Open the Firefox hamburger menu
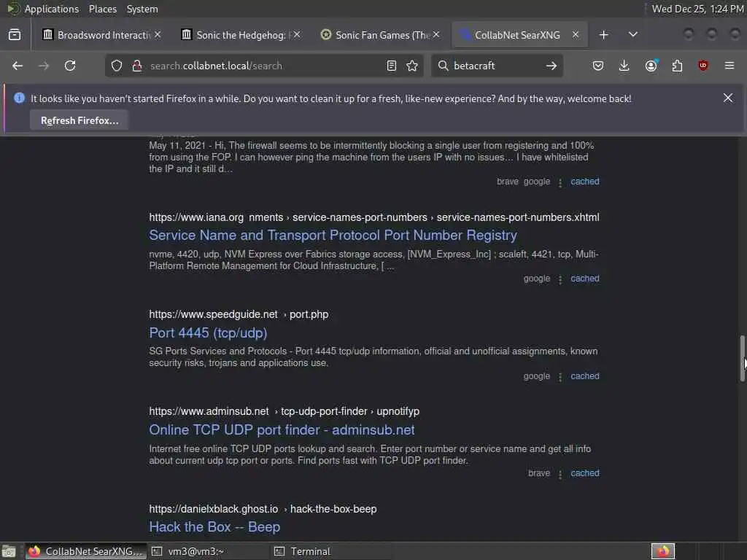Screen dimensions: 747x560 tap(729, 66)
